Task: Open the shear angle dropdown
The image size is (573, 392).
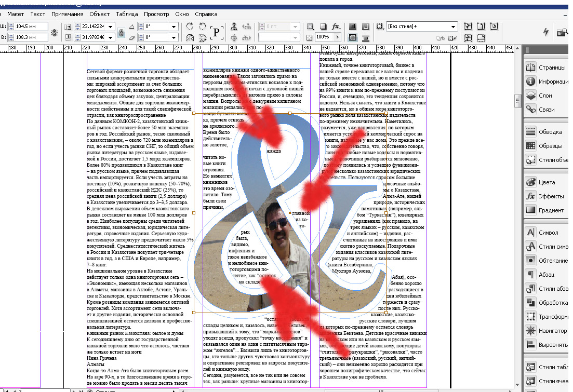Action: click(x=174, y=37)
